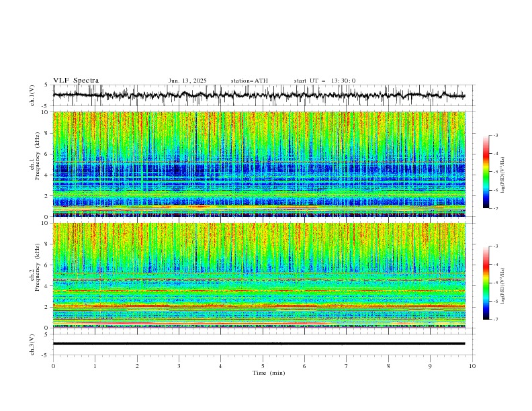532x411 pixels.
Task: Click the "6" tick on the time axis
Action: (x=304, y=366)
